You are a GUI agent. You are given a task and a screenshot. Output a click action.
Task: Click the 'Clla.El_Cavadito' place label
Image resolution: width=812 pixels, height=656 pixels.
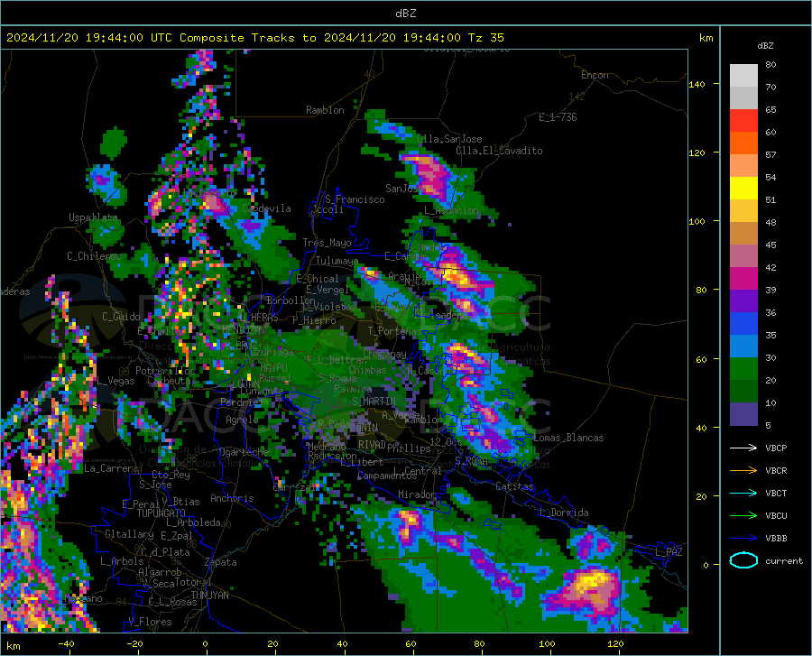pyautogui.click(x=499, y=151)
